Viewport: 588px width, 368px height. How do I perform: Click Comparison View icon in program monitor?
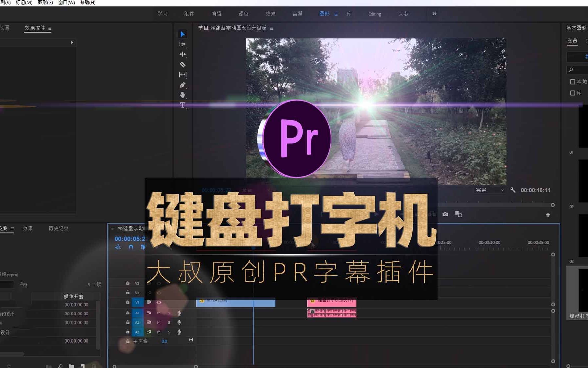click(x=458, y=214)
